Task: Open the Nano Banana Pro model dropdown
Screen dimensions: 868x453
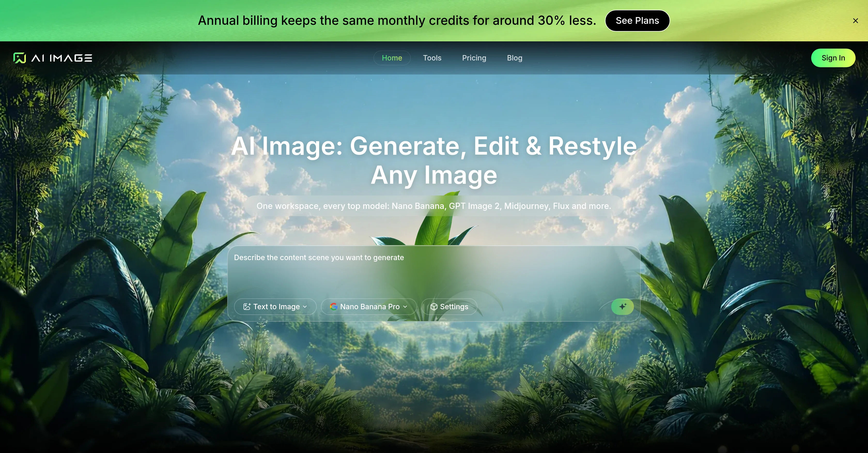Action: (369, 307)
